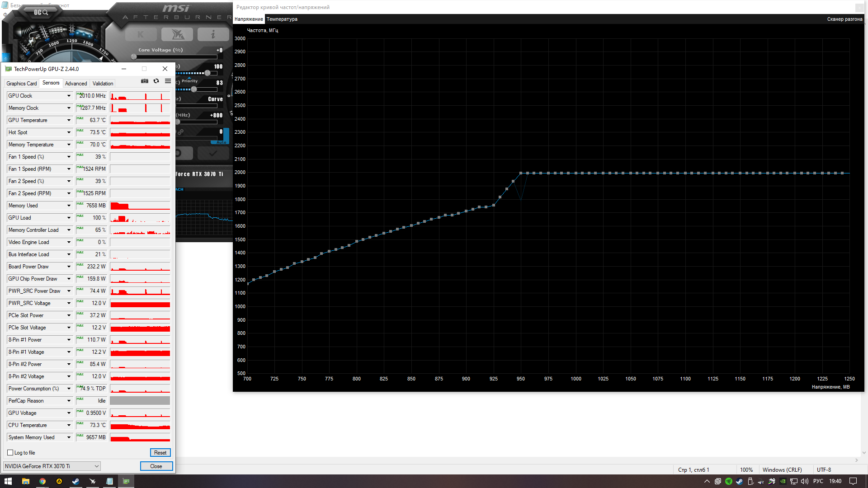Click the curve point at 950 mV
868x488 pixels.
point(521,173)
